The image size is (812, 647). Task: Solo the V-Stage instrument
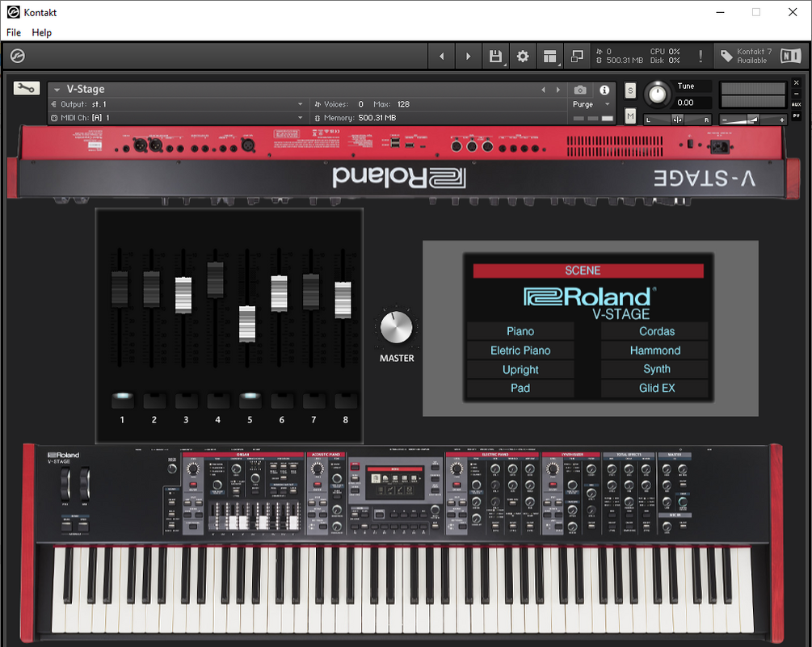[630, 91]
